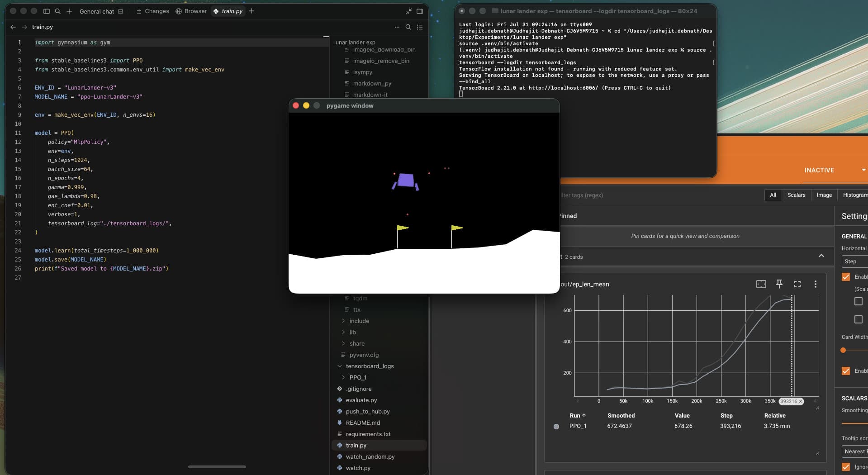Expand ep_len_mean chart to full screen
This screenshot has height=475, width=868.
point(797,284)
